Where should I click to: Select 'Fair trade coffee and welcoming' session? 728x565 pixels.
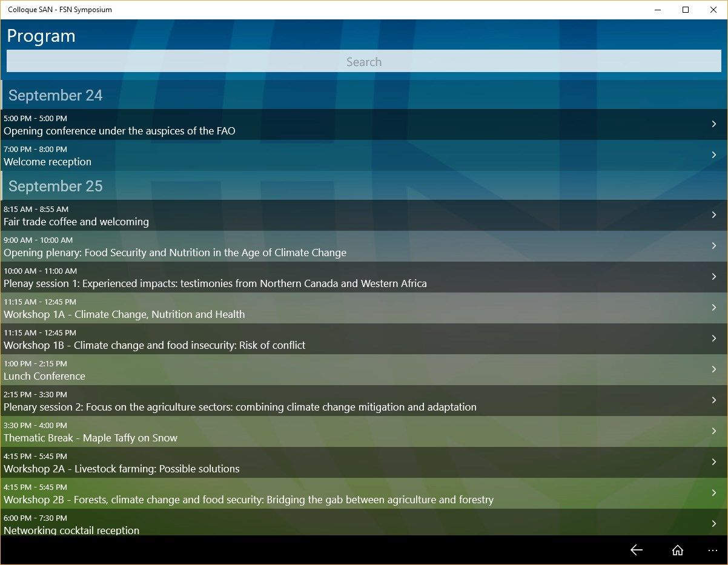[76, 222]
